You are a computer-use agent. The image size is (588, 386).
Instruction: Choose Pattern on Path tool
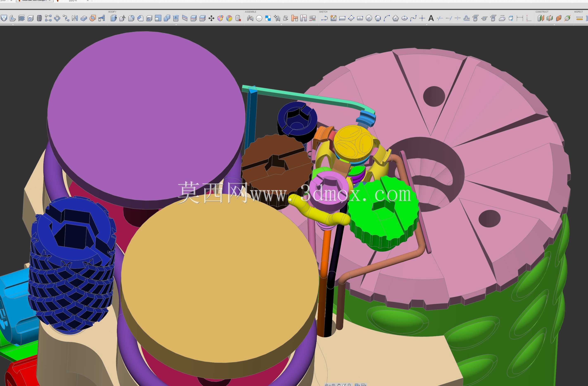66,18
